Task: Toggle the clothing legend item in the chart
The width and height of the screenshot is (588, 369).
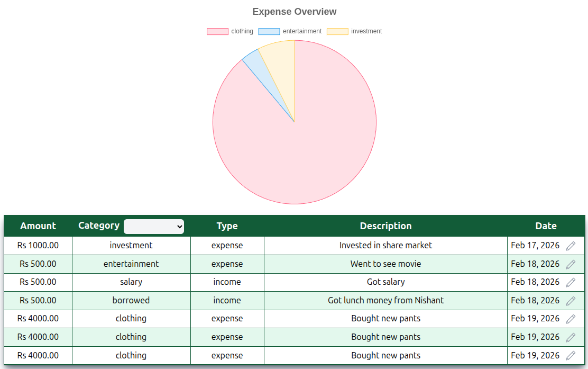Action: [x=230, y=31]
